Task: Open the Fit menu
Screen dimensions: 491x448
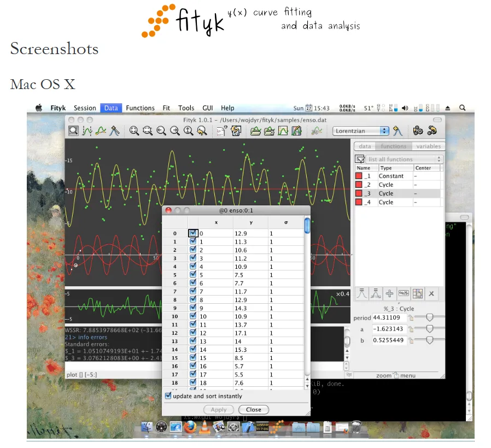Action: 166,108
